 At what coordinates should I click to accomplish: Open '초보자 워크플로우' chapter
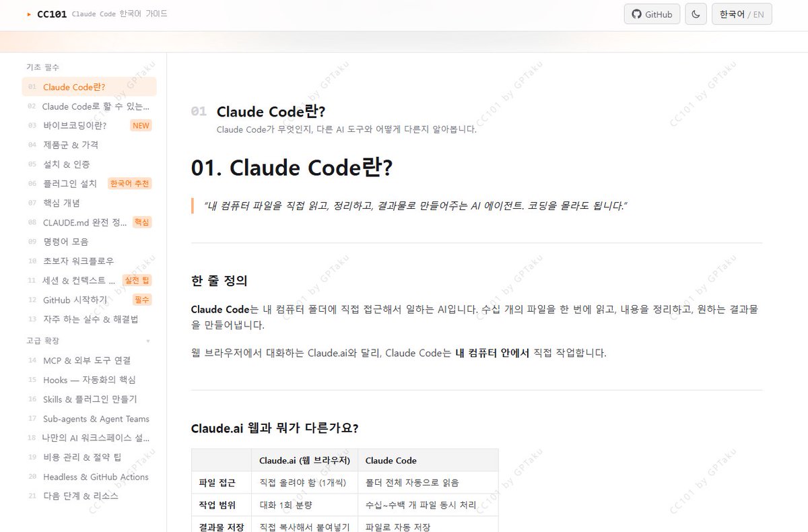point(89,261)
